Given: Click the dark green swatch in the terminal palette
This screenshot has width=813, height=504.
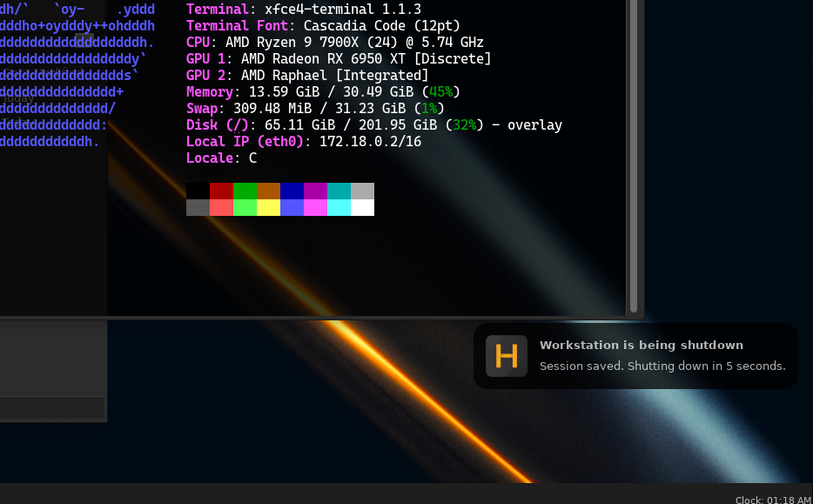Looking at the screenshot, I should pyautogui.click(x=245, y=191).
